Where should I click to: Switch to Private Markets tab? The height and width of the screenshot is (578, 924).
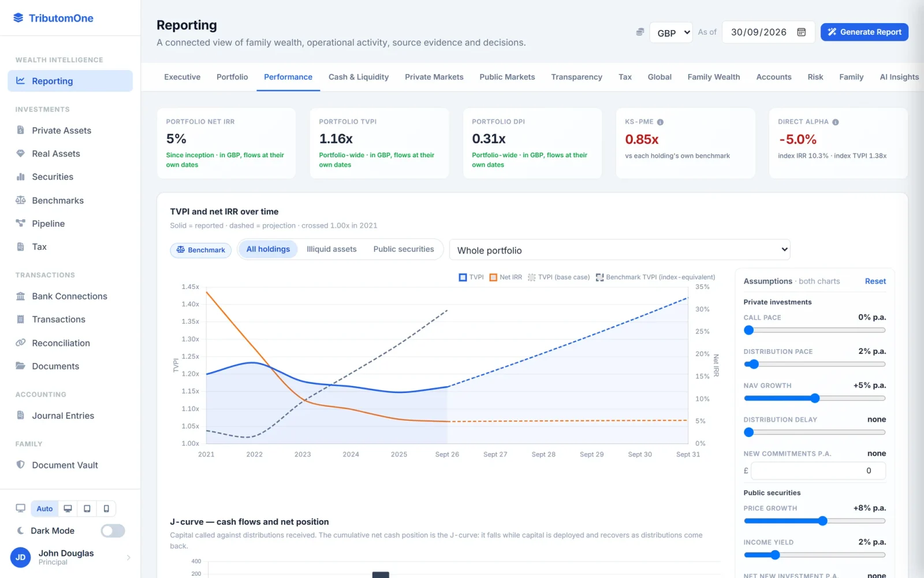click(434, 77)
